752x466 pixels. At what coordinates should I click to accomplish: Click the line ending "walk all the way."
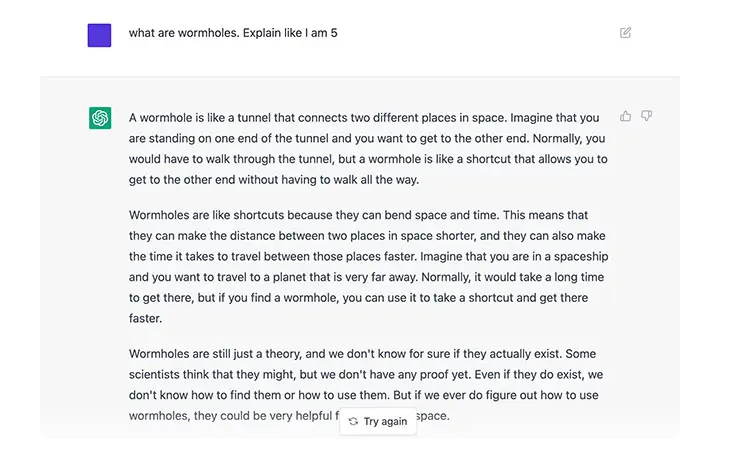274,180
